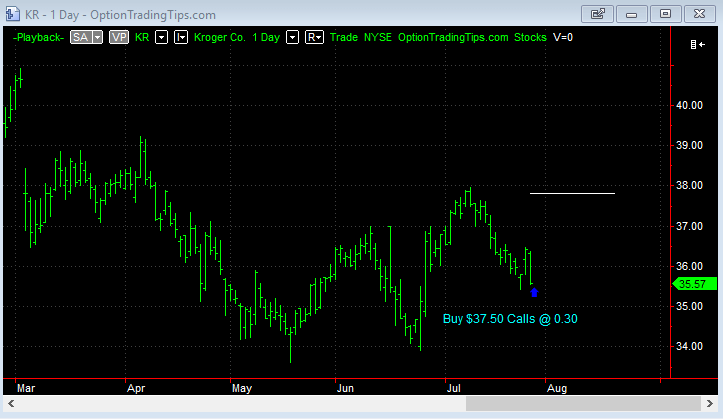Click the 39.00 price axis label
Image resolution: width=723 pixels, height=419 pixels.
click(689, 146)
